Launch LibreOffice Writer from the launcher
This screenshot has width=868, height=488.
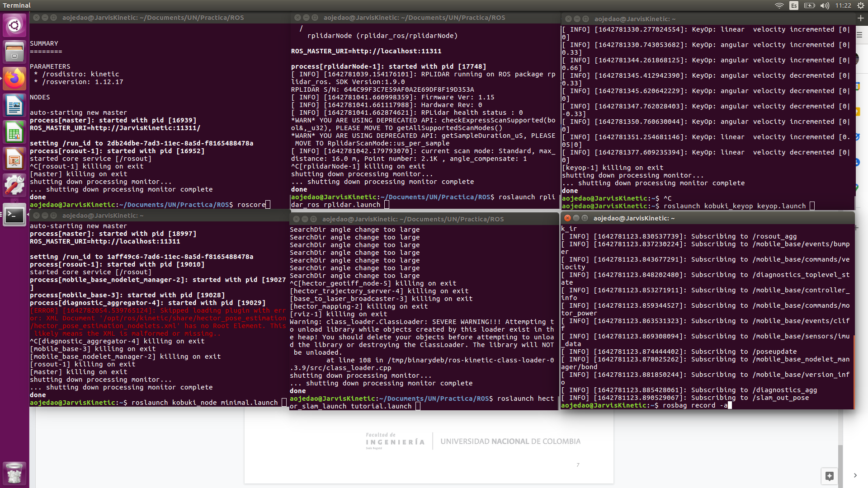(x=14, y=105)
